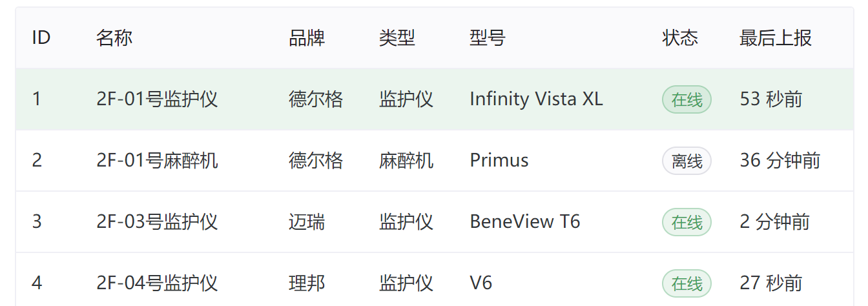The image size is (868, 306).
Task: Open the 2F-03号监护仪 entry
Action: click(x=157, y=222)
